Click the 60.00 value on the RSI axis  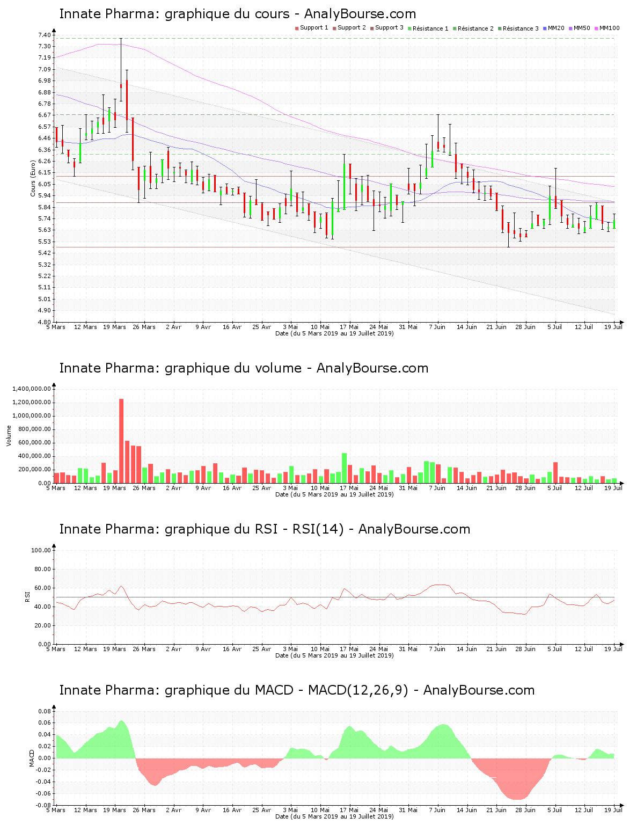pos(43,588)
